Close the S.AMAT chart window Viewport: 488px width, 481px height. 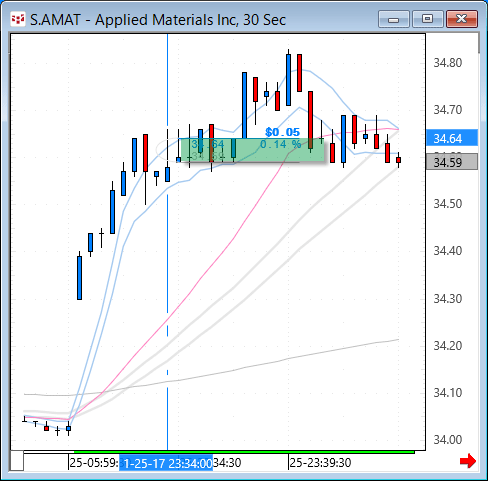tap(462, 19)
